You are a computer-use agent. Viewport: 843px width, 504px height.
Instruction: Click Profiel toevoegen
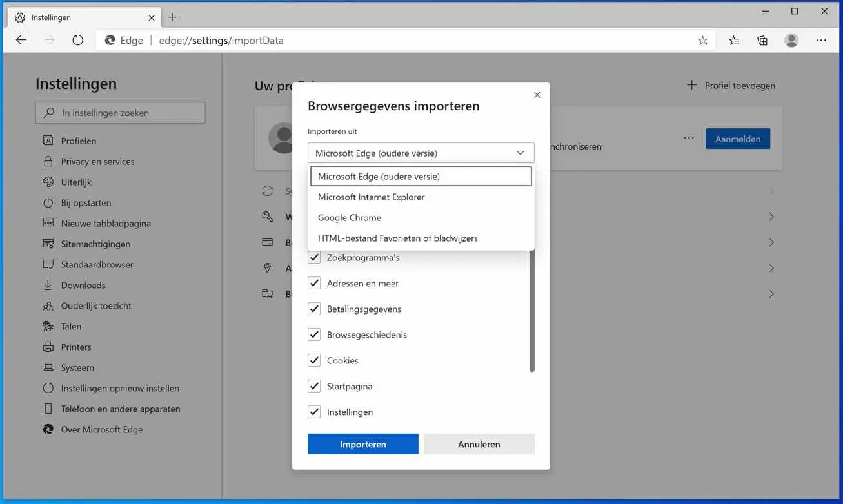(x=731, y=85)
